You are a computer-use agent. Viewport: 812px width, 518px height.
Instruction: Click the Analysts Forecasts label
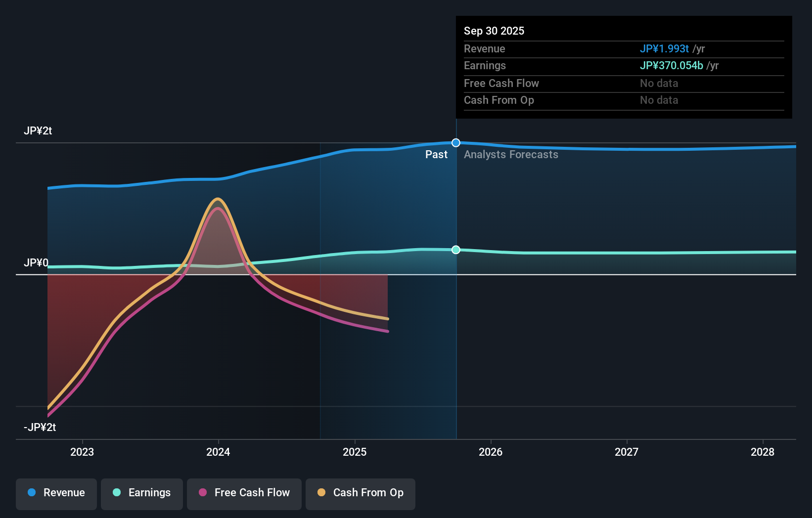511,155
